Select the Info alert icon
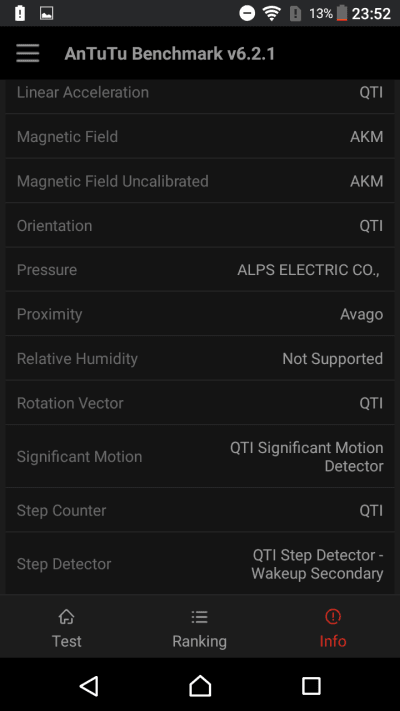The width and height of the screenshot is (400, 711). tap(333, 616)
